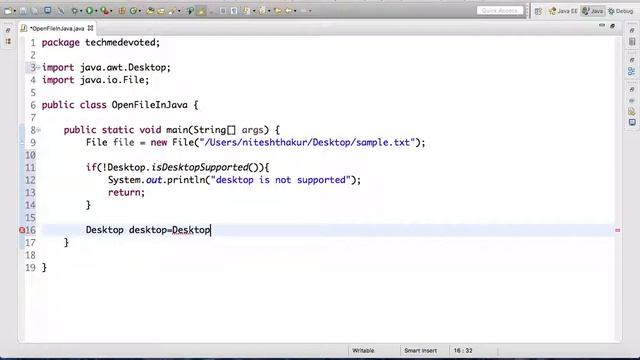Click the "desktop is not supported" string
640x360 pixels.
pos(280,180)
